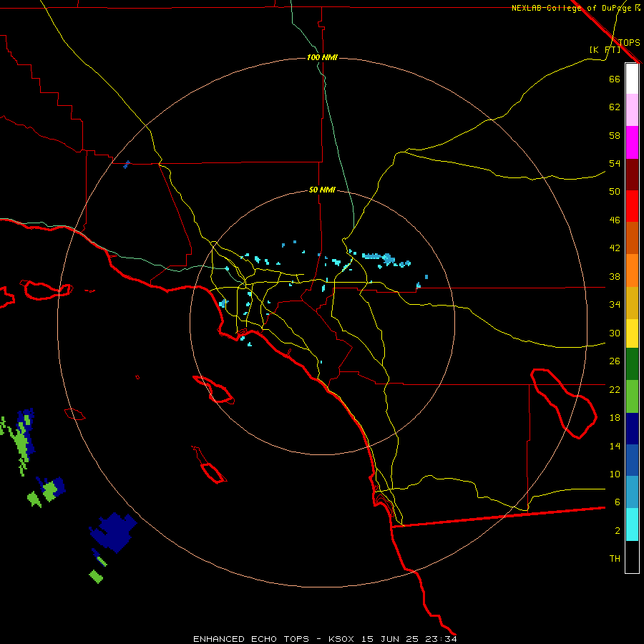Image resolution: width=644 pixels, height=644 pixels.
Task: Click legend value 50
Action: [x=615, y=191]
